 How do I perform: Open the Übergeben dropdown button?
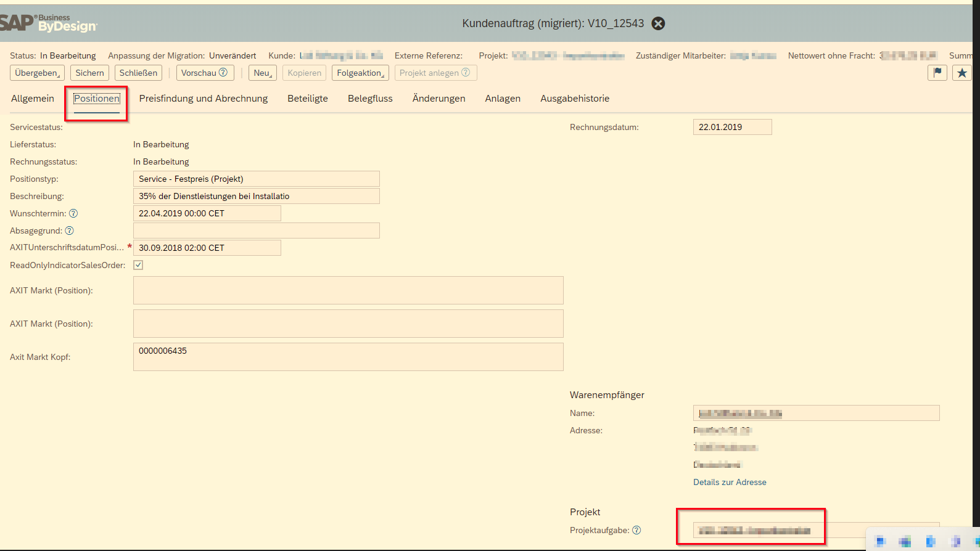38,73
